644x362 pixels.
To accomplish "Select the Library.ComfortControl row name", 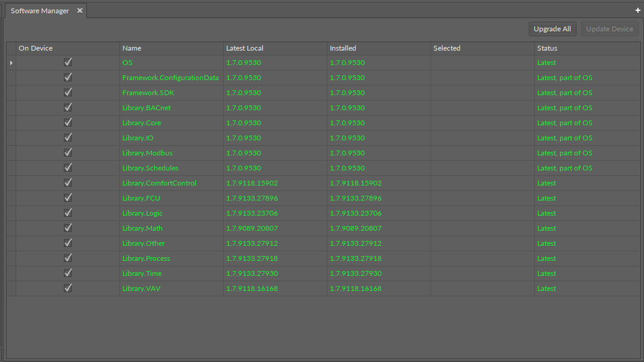I will tap(159, 183).
